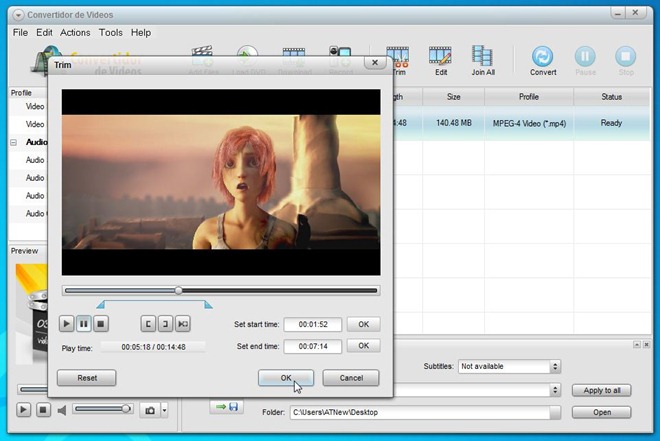This screenshot has height=441, width=660.
Task: Click the Join All toolbar icon
Action: coord(483,61)
